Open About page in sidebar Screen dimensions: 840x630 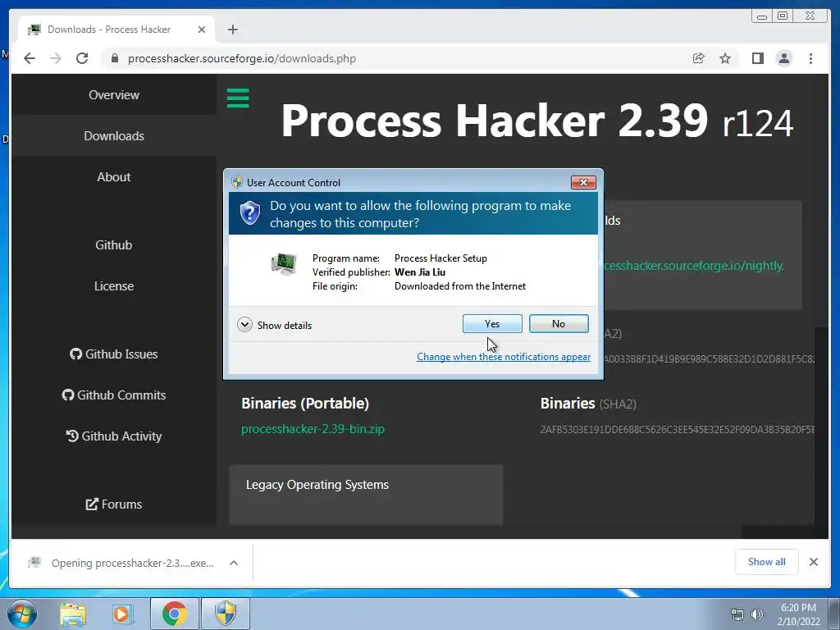tap(114, 177)
